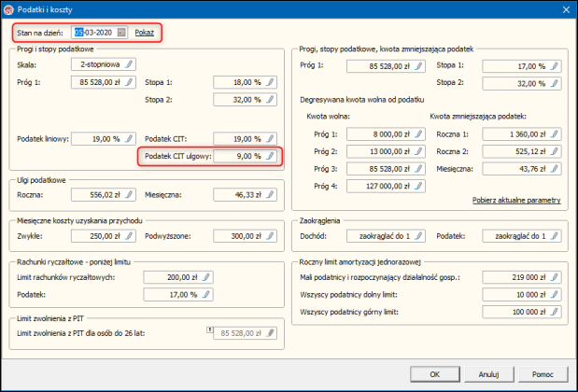This screenshot has width=578, height=392.
Task: Close the Podatki i koszty dialog
Action: point(566,10)
